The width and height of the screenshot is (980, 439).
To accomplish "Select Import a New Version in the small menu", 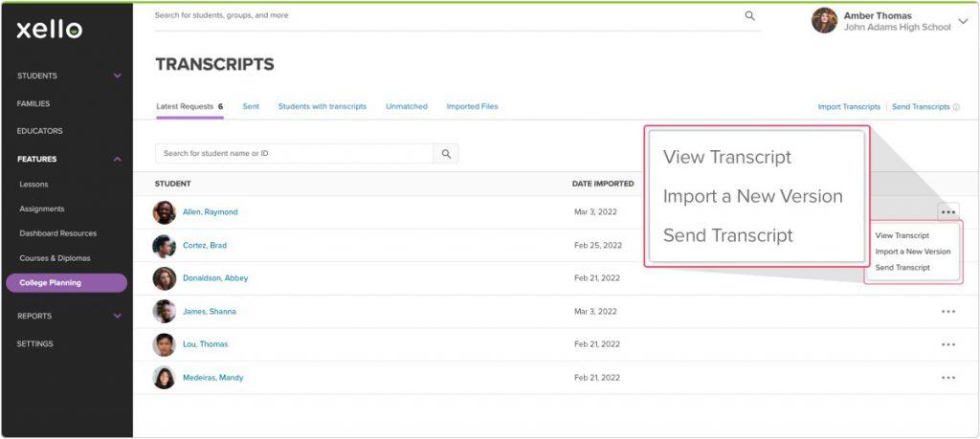I will coord(912,252).
